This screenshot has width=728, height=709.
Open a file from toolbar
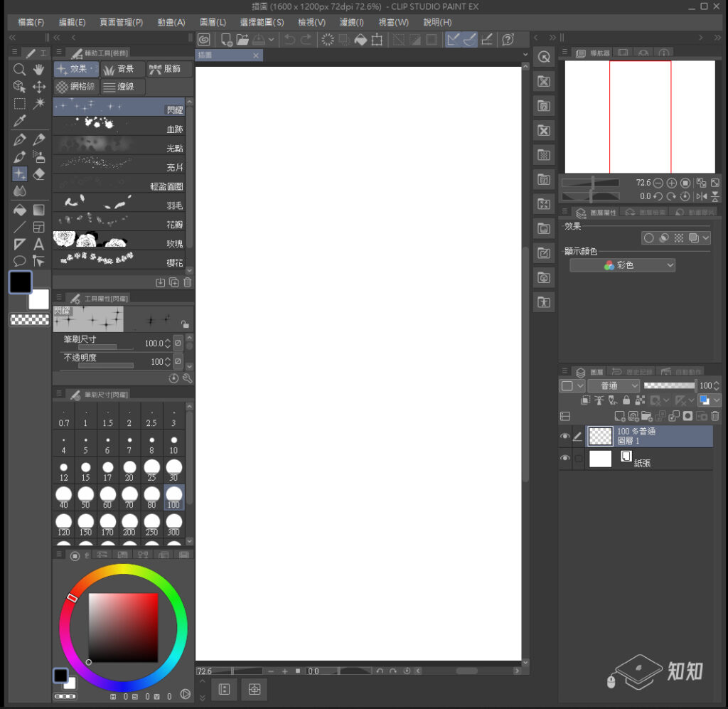click(242, 40)
